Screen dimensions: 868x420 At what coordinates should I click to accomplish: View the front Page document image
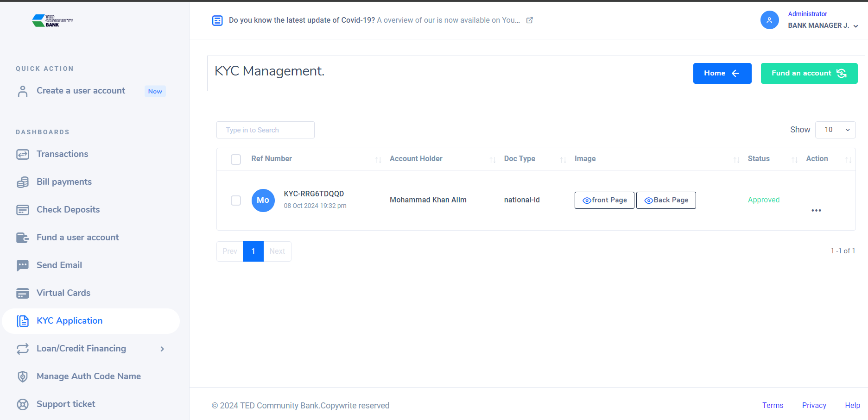click(604, 200)
